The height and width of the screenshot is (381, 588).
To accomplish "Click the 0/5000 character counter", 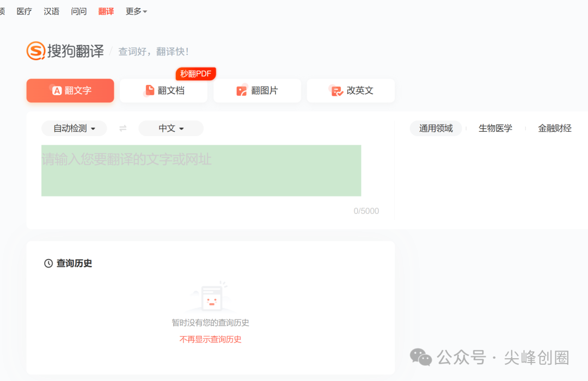I will point(366,211).
